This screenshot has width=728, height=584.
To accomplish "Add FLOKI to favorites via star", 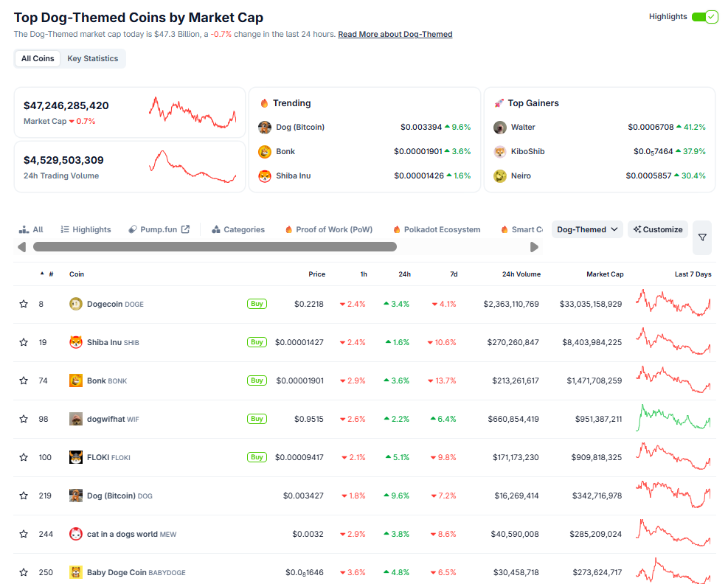I will (x=24, y=457).
